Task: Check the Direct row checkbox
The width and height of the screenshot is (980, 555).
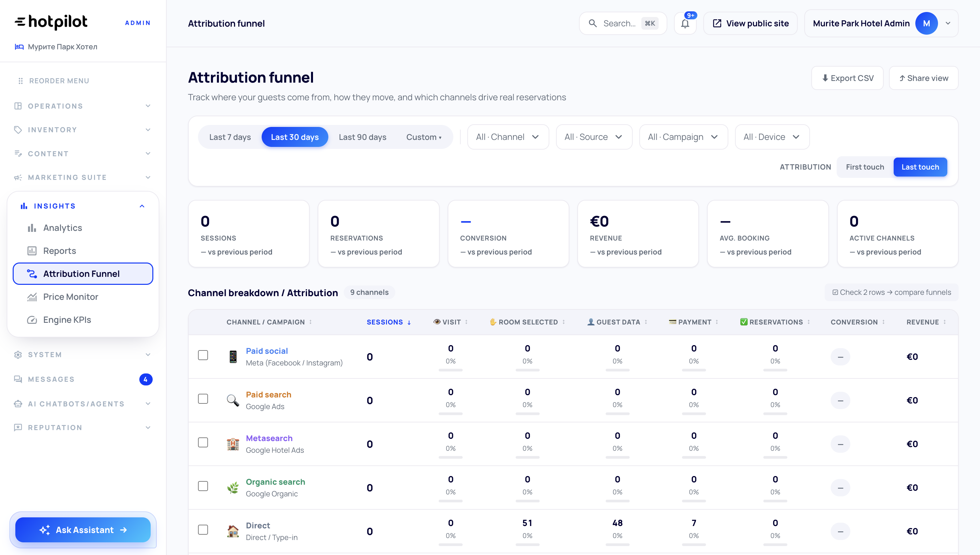Action: [x=203, y=530]
